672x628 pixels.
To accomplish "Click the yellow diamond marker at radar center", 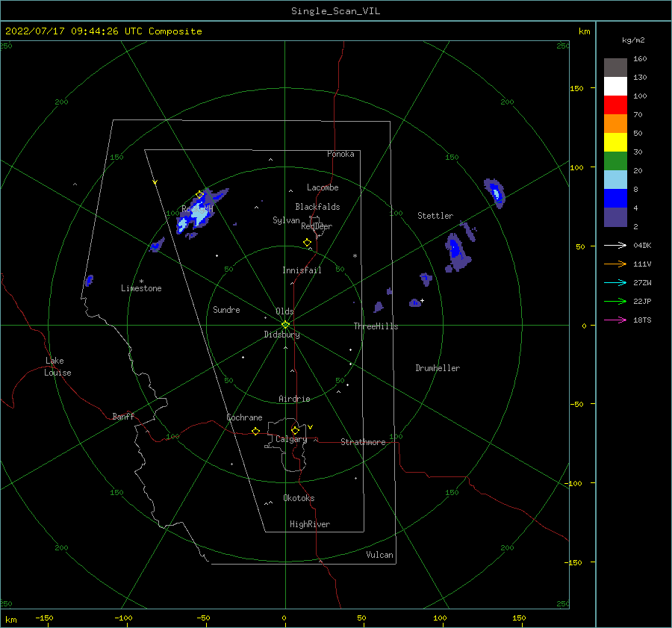I will 285,325.
